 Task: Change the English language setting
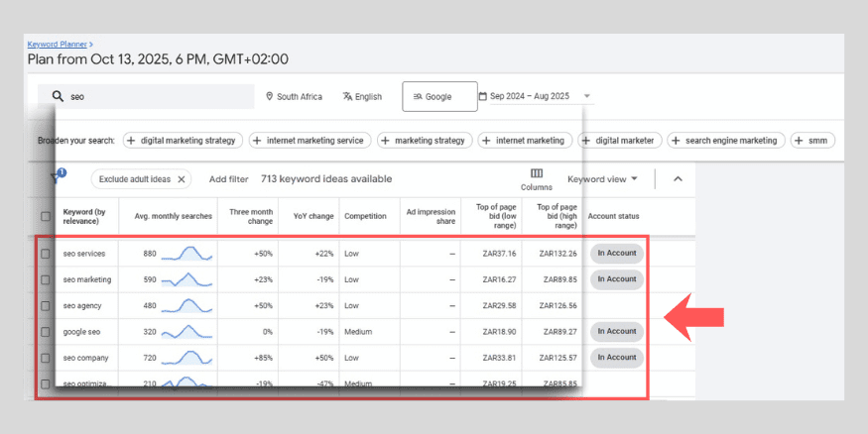click(361, 97)
